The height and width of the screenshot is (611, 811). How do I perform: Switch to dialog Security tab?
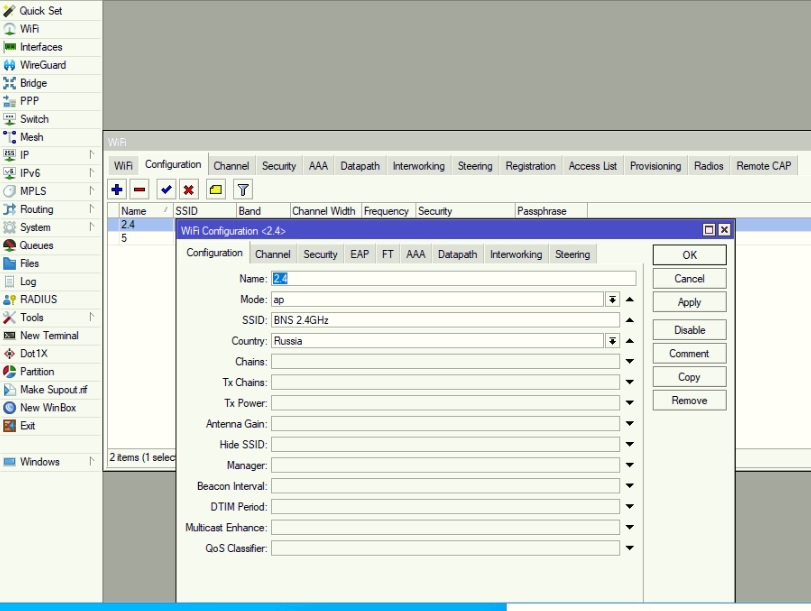coord(320,255)
